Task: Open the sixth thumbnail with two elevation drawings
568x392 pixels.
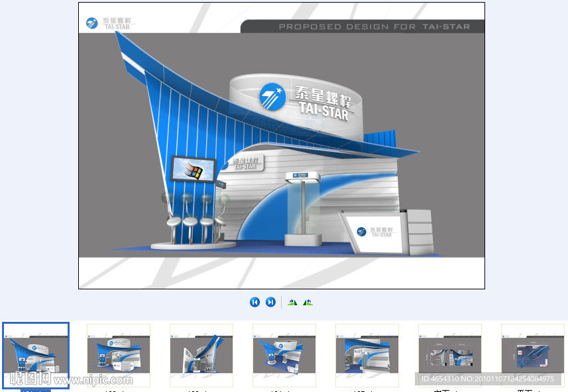Action: [450, 355]
